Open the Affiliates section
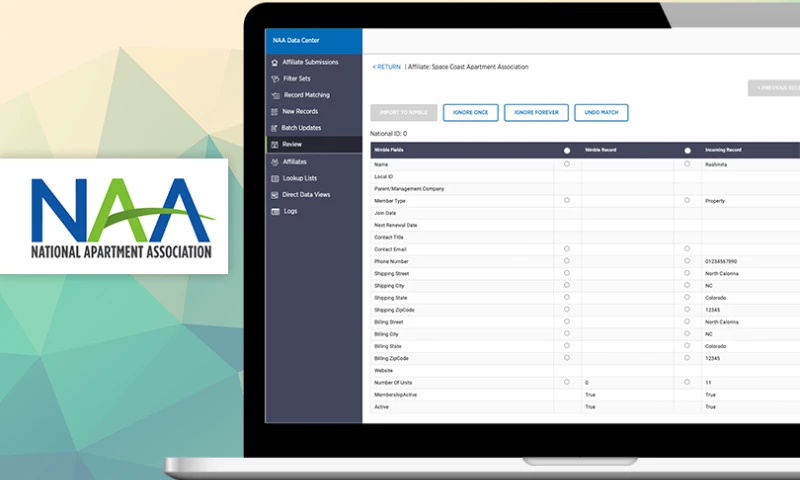Image resolution: width=800 pixels, height=480 pixels. [294, 162]
